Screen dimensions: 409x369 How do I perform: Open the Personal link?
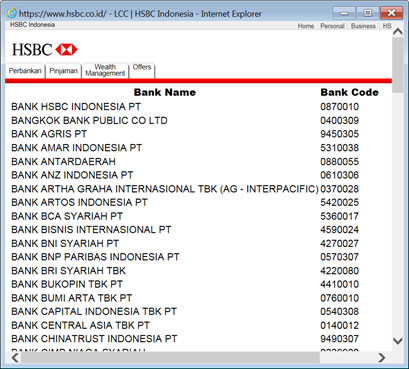pos(332,26)
